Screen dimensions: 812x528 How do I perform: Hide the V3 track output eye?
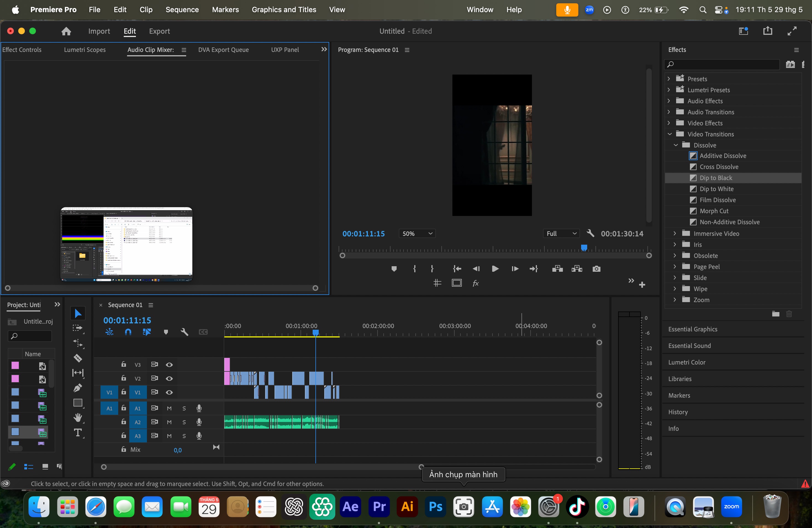(169, 365)
